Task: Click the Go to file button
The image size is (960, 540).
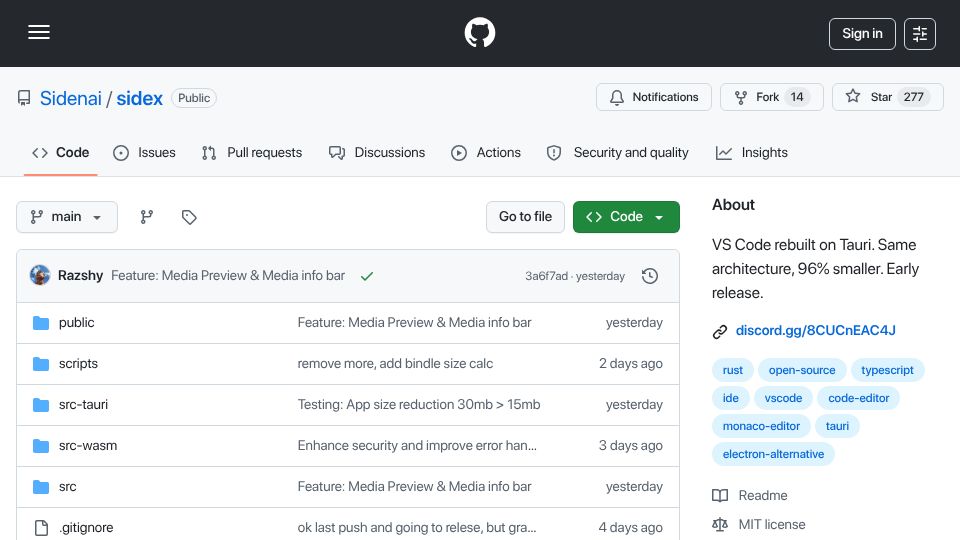Action: pos(525,217)
